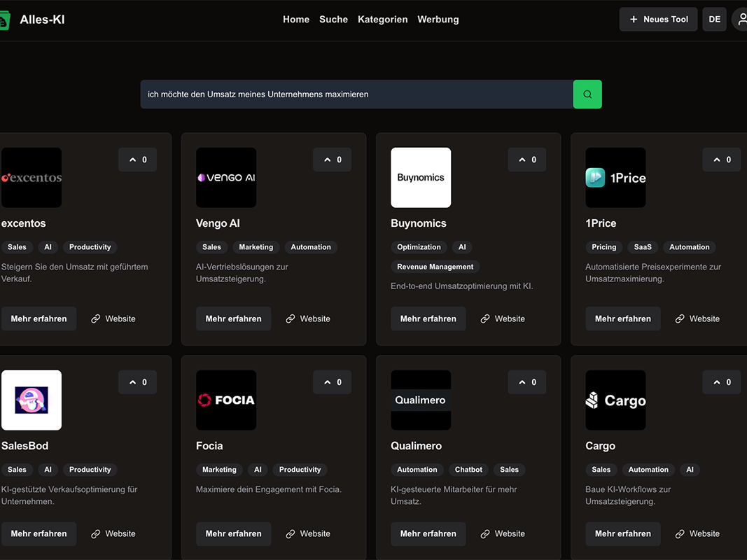Visit the Buynomics Website link

coord(503,318)
